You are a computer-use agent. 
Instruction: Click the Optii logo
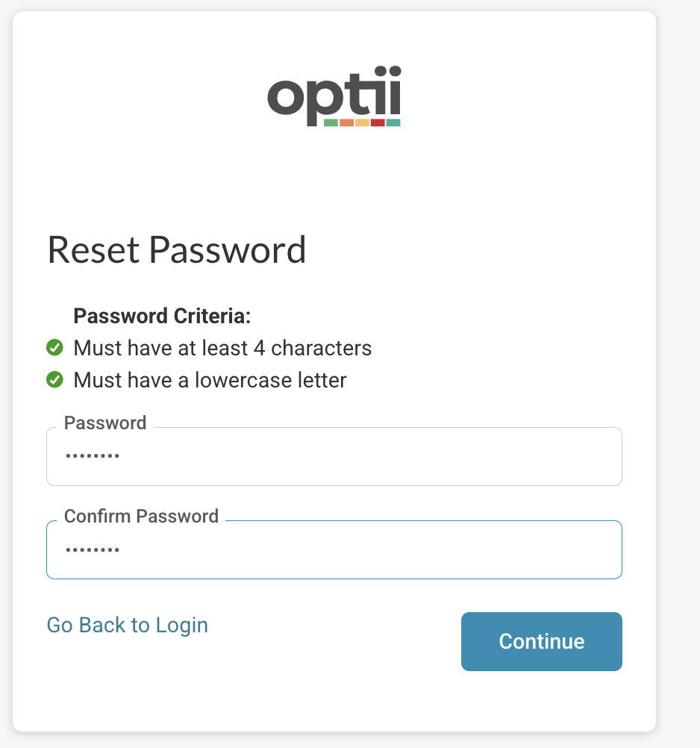click(x=334, y=97)
